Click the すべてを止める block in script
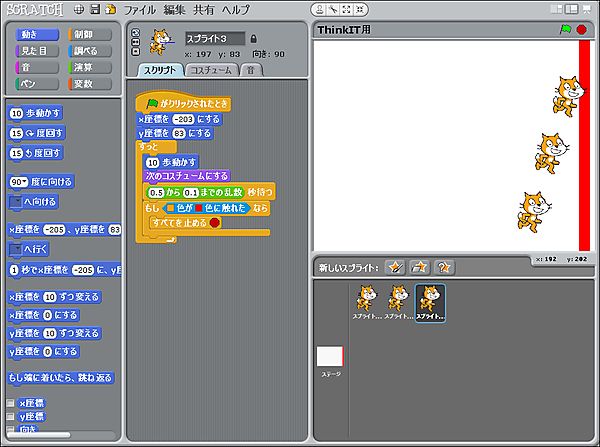Viewport: 600px width, 447px height. coord(186,222)
